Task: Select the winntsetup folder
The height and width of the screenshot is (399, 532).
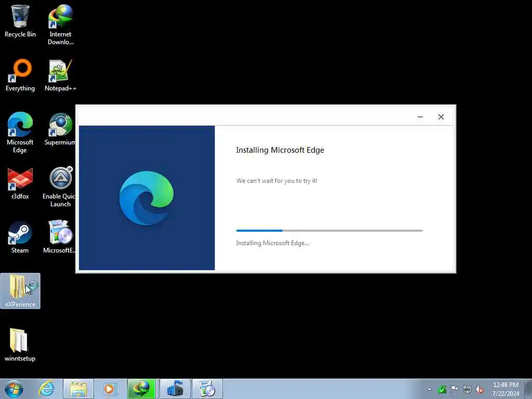Action: pos(20,345)
